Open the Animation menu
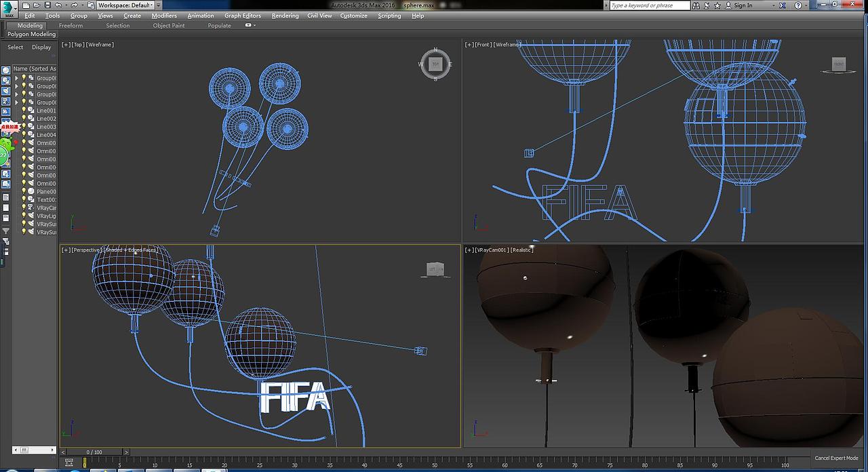The width and height of the screenshot is (868, 472). click(x=201, y=16)
